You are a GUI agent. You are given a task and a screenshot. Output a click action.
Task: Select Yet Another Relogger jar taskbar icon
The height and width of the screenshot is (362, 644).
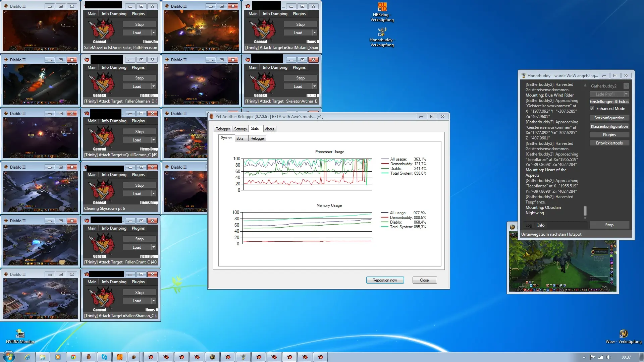click(89, 357)
